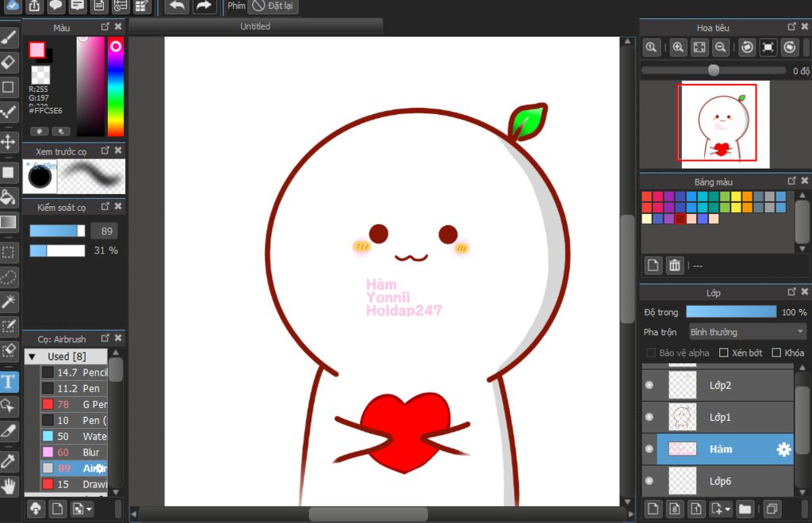Enable Xén bớt clipping checkbox

point(724,353)
